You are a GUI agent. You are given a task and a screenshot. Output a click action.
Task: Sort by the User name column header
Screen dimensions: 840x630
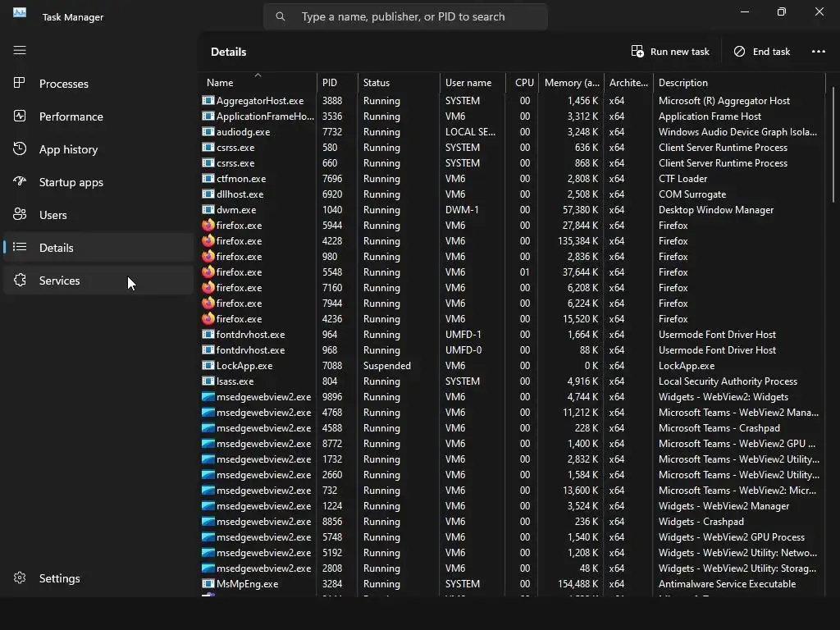click(x=472, y=83)
